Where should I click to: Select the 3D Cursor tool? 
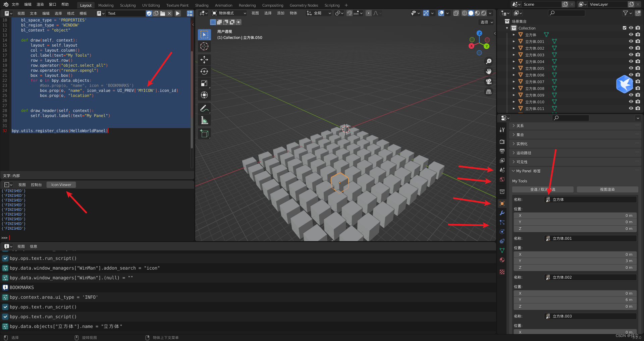coord(204,46)
